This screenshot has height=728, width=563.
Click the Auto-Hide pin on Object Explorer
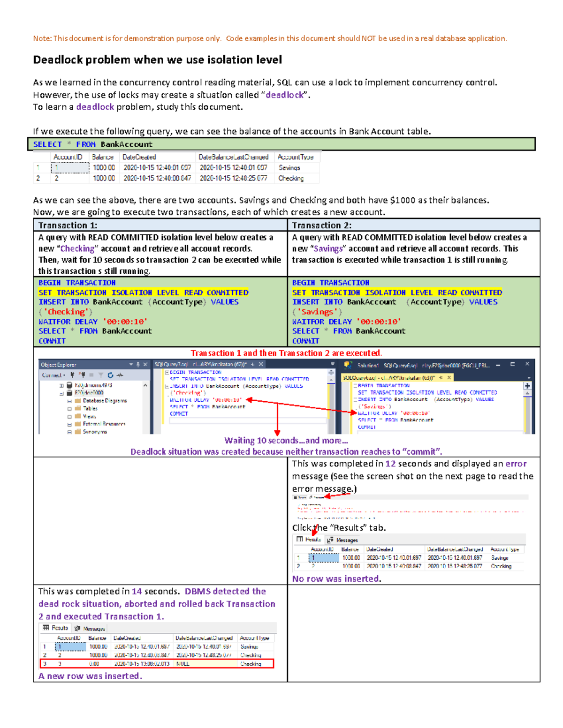[138, 364]
